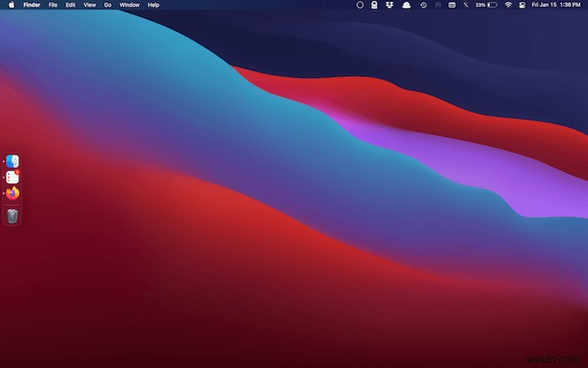Open Finder from the dock
Image resolution: width=588 pixels, height=368 pixels.
pos(13,161)
